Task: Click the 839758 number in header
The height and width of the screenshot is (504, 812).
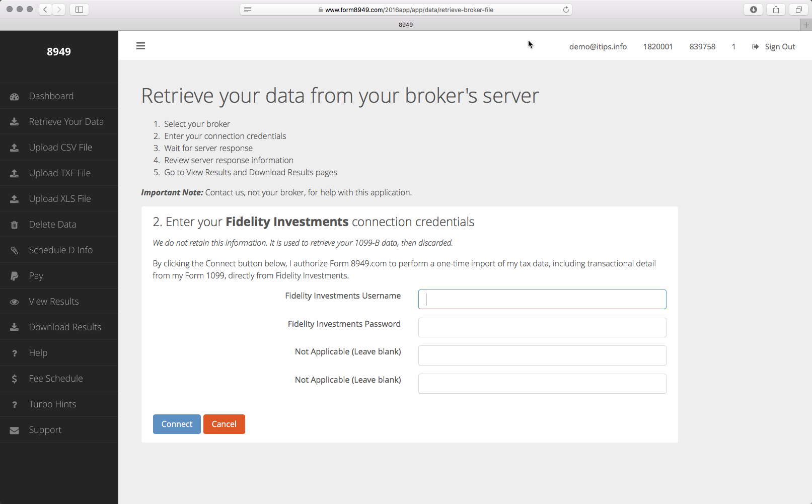Action: [x=702, y=46]
